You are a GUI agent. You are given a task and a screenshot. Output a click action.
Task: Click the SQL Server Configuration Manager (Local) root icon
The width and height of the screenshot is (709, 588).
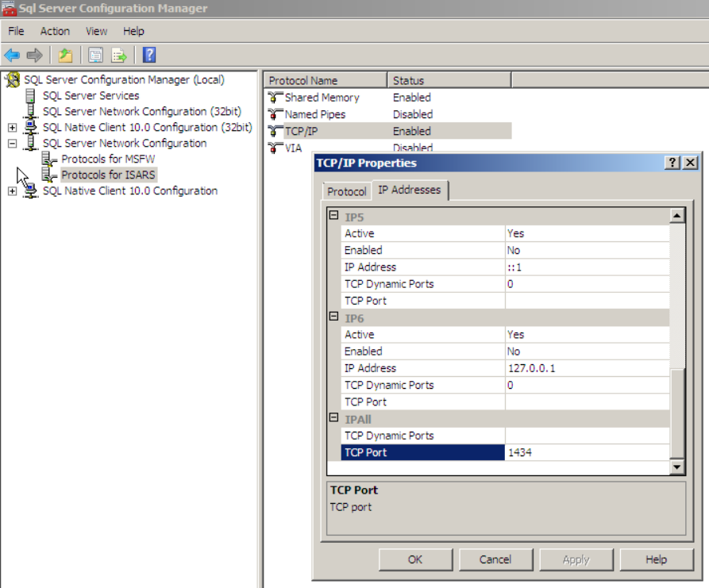[13, 80]
